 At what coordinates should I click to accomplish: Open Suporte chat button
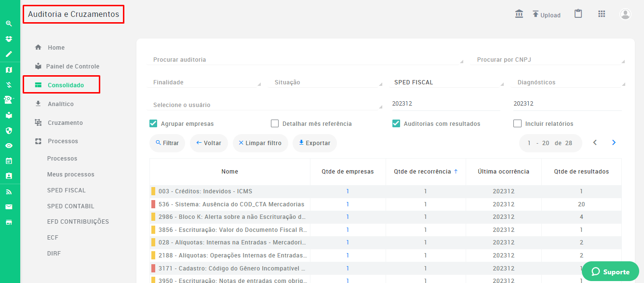point(610,272)
